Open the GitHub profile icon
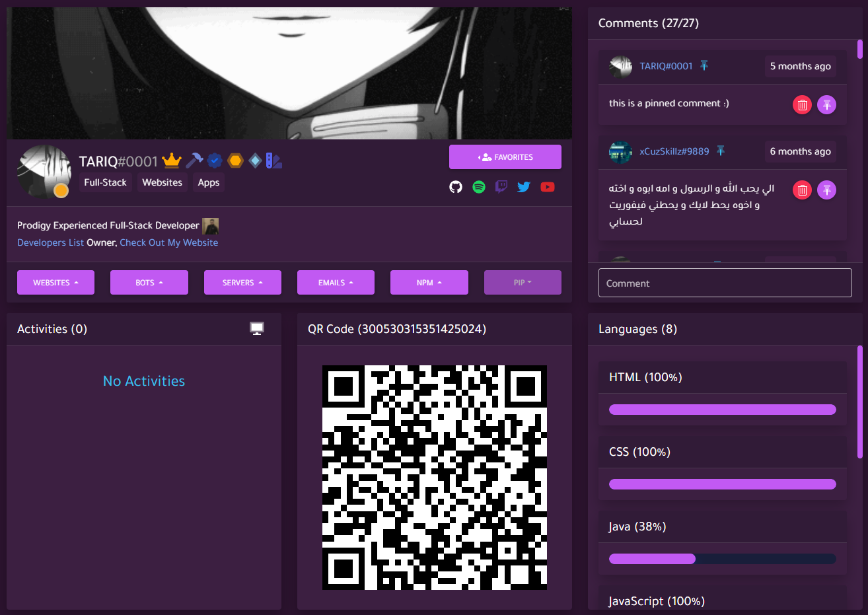This screenshot has height=615, width=868. pyautogui.click(x=456, y=187)
